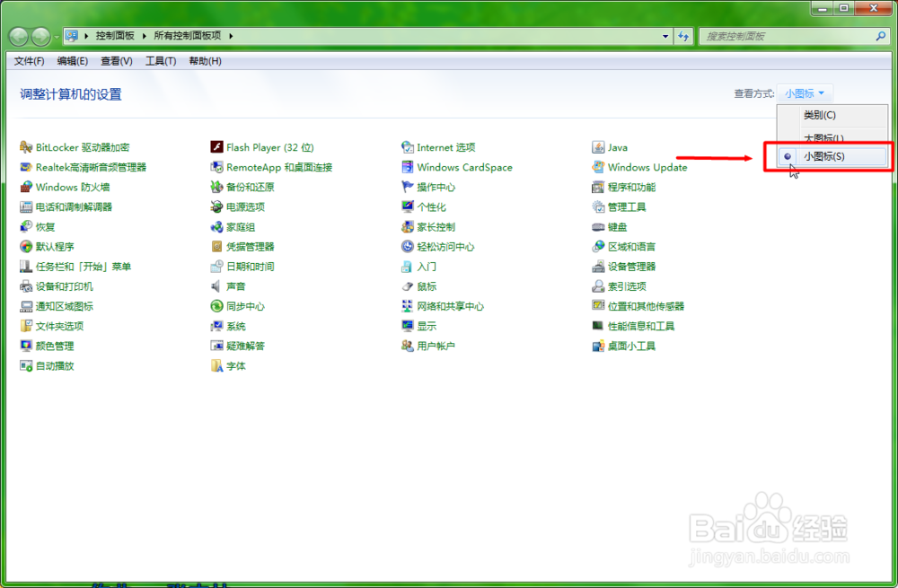Launch Windows Update

click(x=647, y=167)
